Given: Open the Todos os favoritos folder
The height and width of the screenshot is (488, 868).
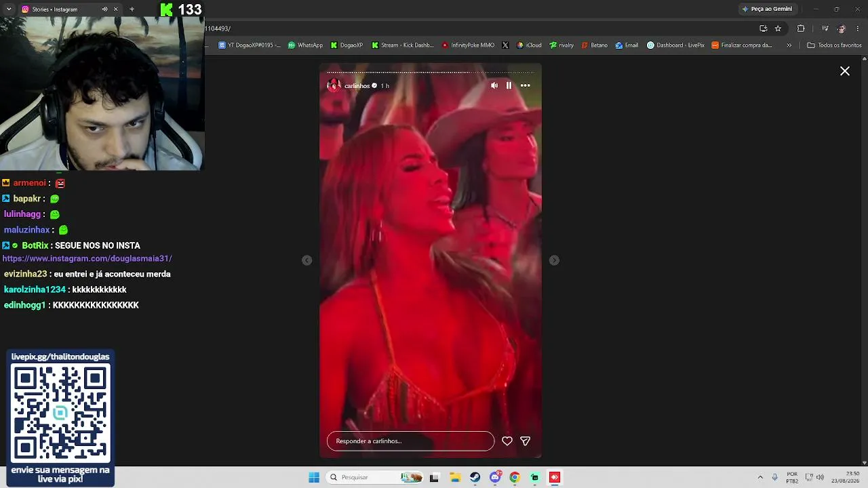Looking at the screenshot, I should [x=834, y=45].
